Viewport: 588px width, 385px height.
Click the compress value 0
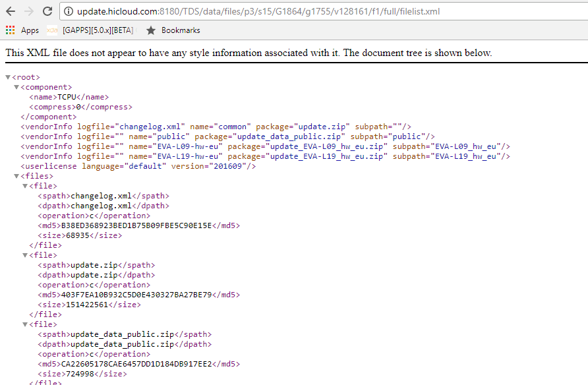[x=78, y=107]
